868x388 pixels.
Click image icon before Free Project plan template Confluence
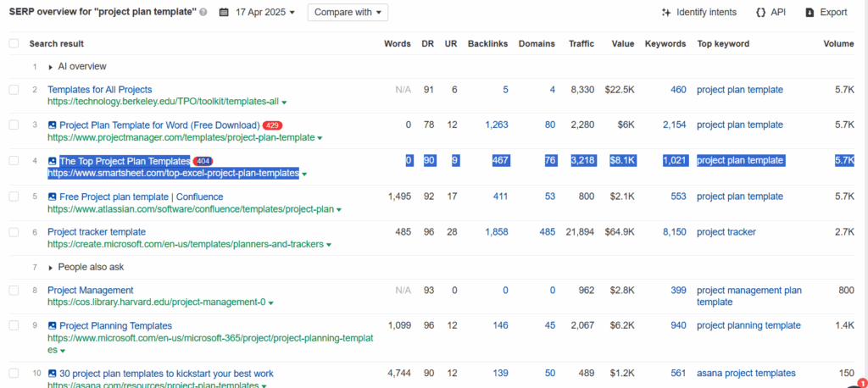click(x=52, y=197)
